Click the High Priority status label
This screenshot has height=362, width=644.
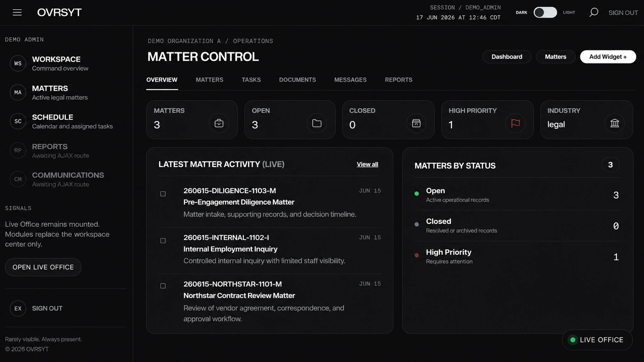click(449, 252)
